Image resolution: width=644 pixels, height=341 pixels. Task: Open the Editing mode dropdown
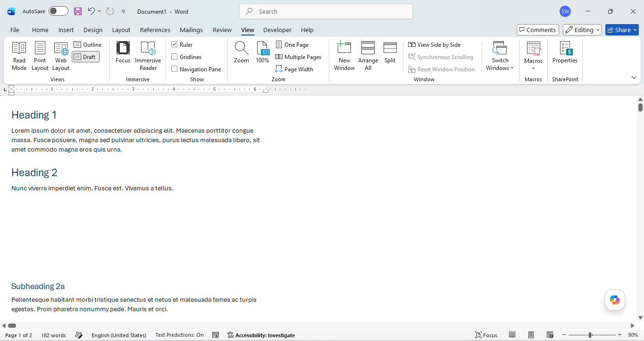(582, 30)
